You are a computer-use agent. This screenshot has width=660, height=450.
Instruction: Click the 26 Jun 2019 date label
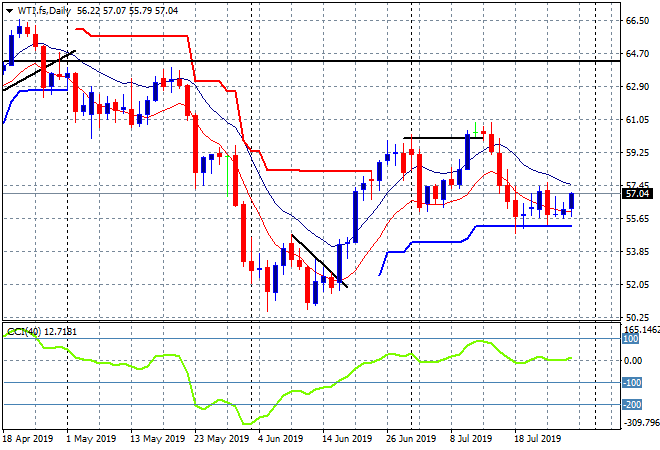tap(411, 439)
